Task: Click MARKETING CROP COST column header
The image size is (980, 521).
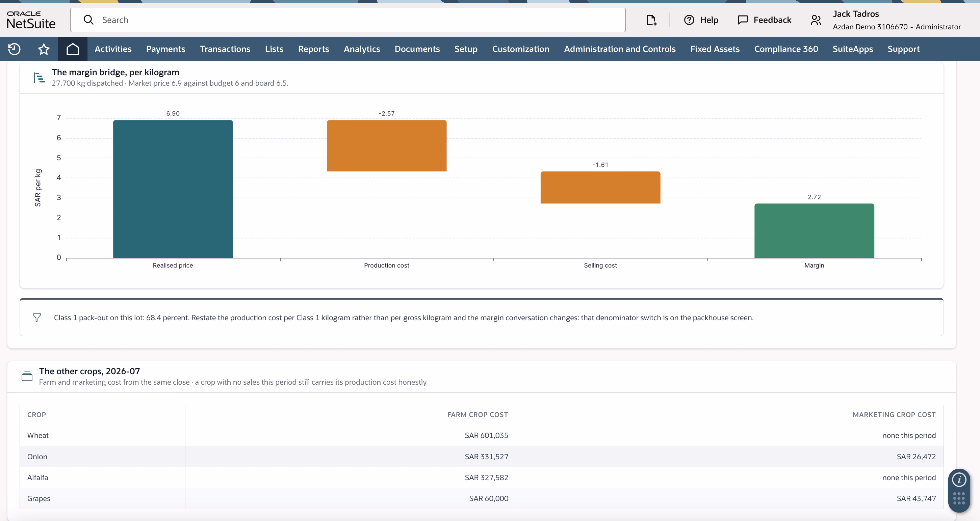Action: click(894, 415)
